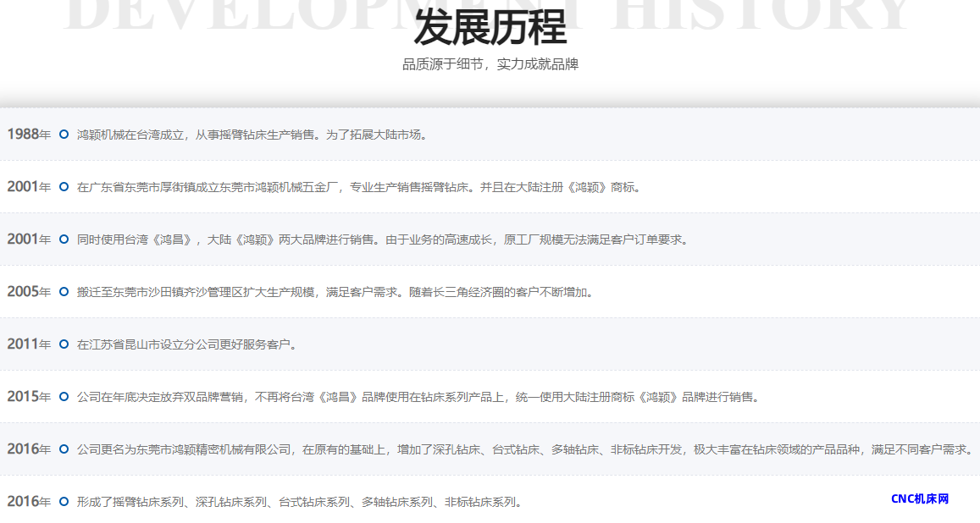Select the 2016年 label in the 公司更名 row
The width and height of the screenshot is (980, 523).
coord(29,449)
